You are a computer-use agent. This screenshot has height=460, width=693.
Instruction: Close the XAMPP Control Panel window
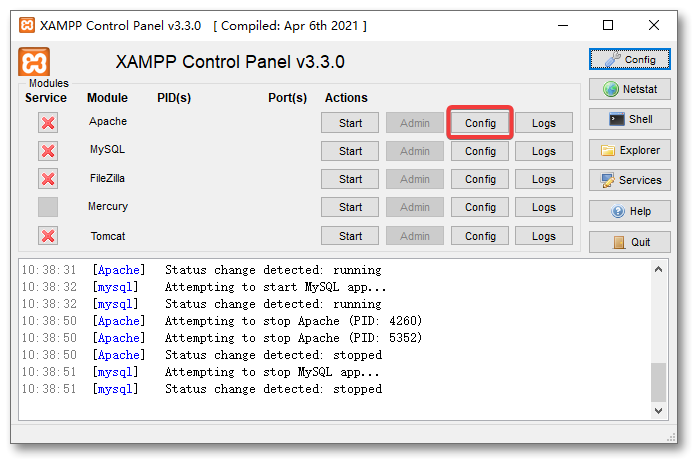click(x=654, y=25)
